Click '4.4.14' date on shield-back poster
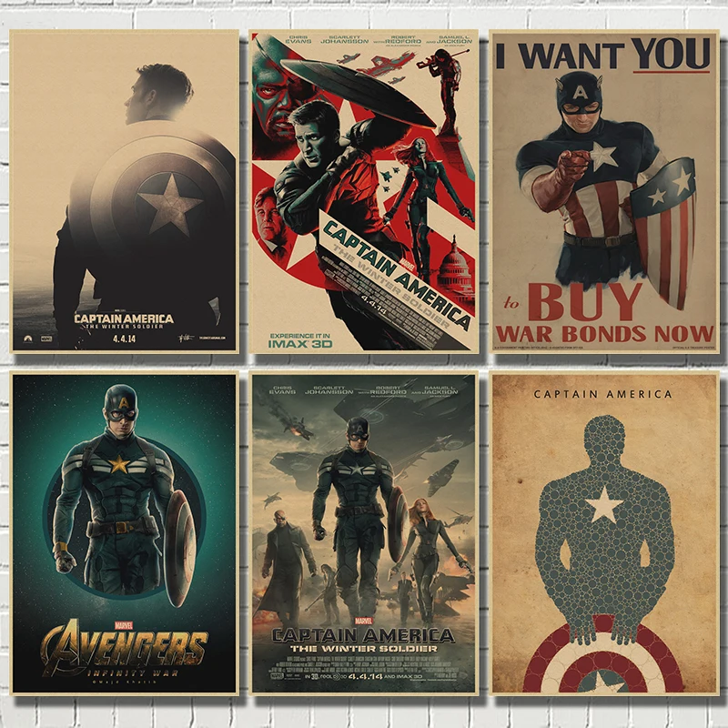Screen dimensions: 728x728 click(124, 339)
